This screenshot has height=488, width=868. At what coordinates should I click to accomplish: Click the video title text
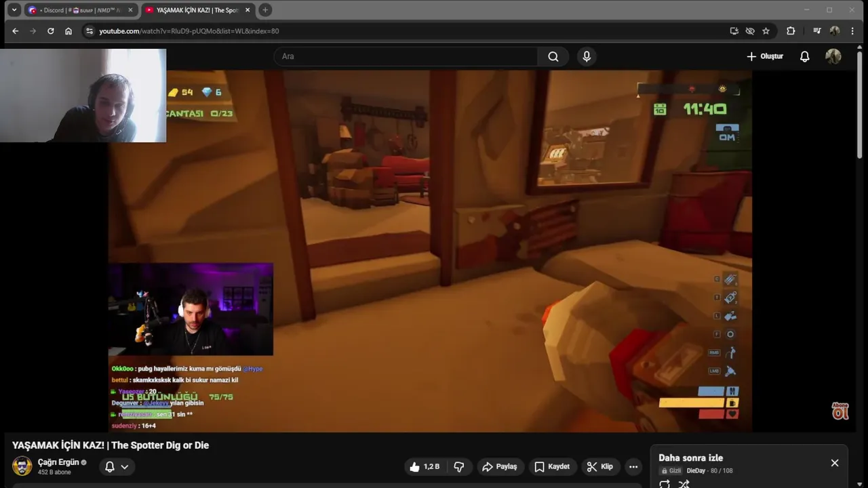click(x=111, y=445)
